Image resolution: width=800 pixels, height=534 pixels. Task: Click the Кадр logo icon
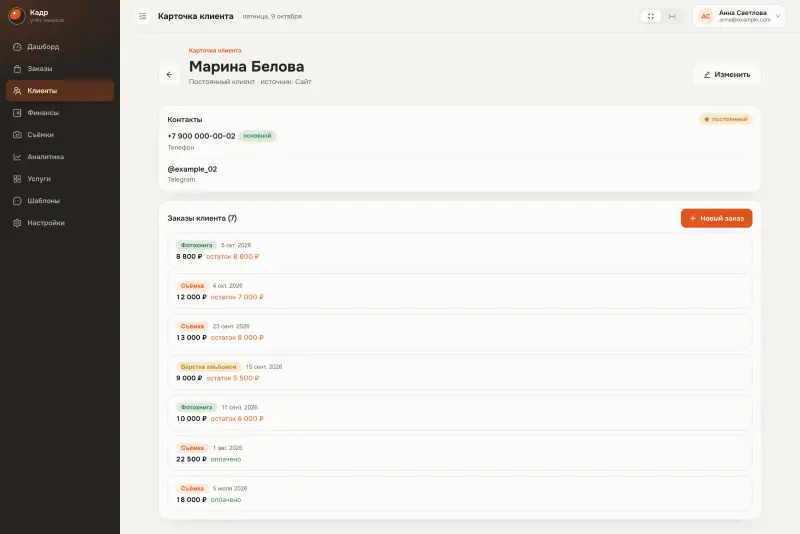(17, 16)
